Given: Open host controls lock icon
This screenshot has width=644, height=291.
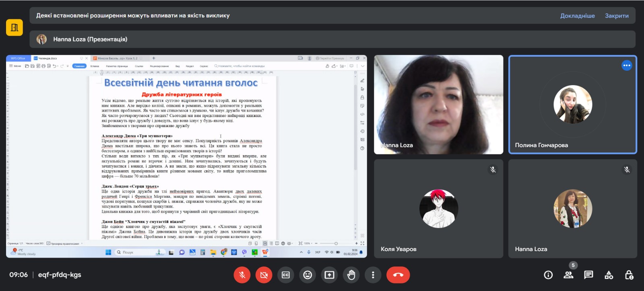Looking at the screenshot, I should 629,275.
